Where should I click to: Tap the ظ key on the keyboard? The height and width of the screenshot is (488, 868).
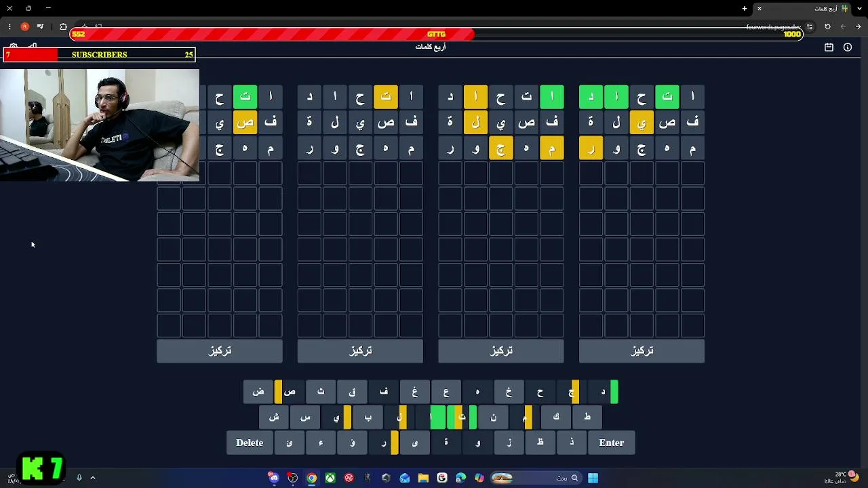point(540,443)
